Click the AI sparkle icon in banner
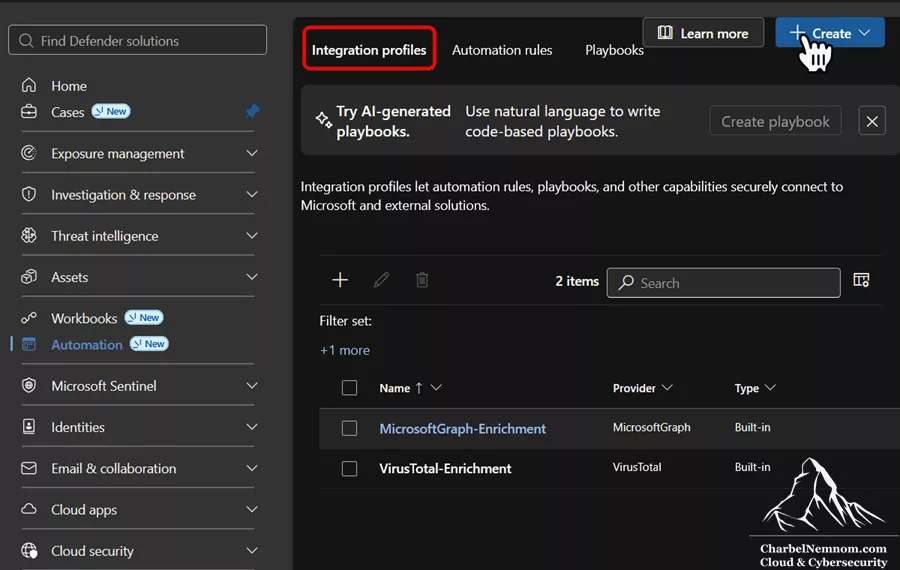The width and height of the screenshot is (900, 570). (x=324, y=120)
